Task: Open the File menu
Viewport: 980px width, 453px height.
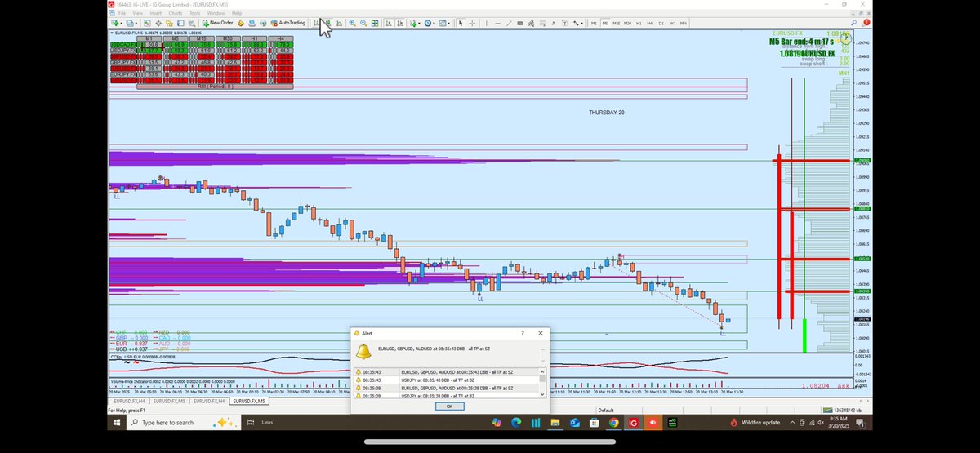Action: click(x=122, y=13)
